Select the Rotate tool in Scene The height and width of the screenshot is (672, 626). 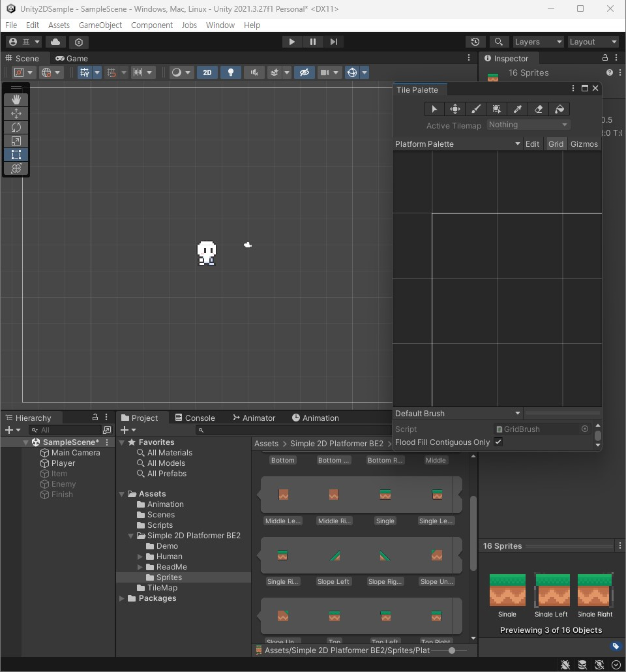[16, 127]
